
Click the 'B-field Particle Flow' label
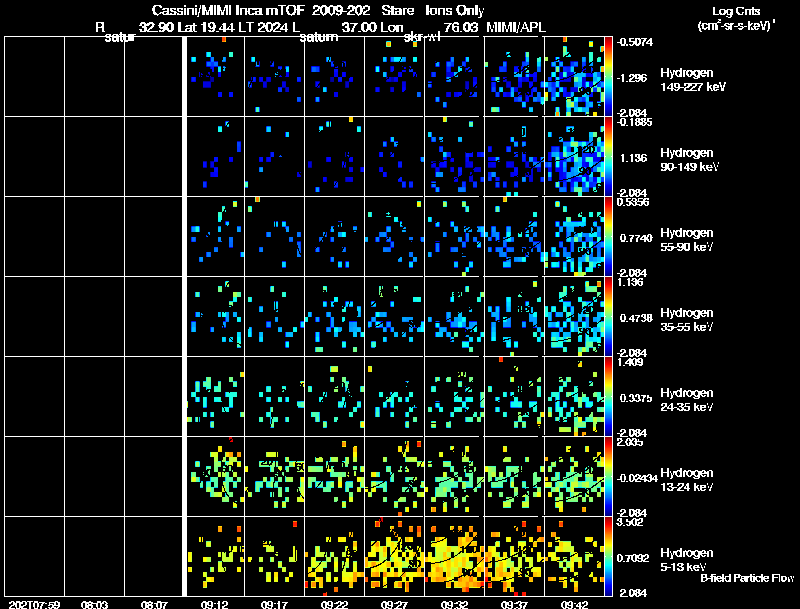[x=747, y=578]
